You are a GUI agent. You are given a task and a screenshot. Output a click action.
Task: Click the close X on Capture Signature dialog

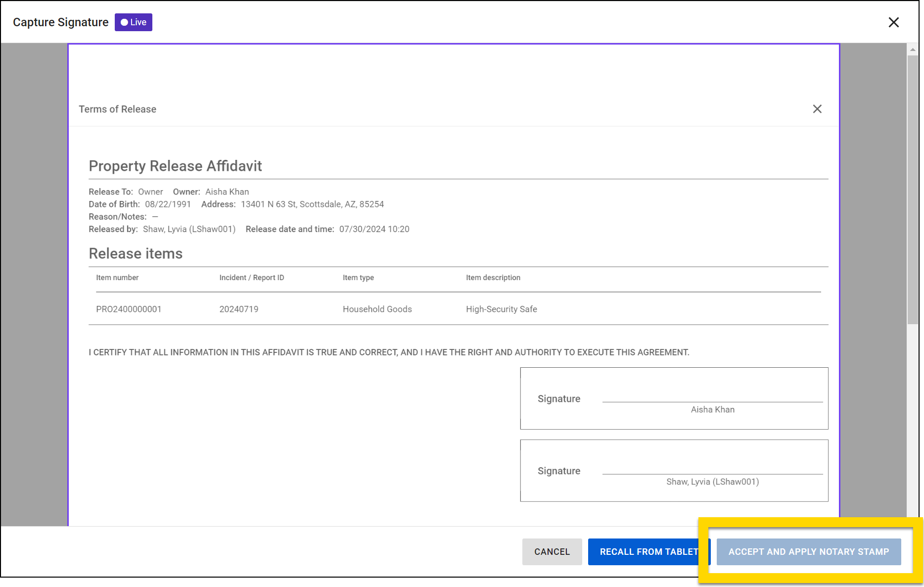pyautogui.click(x=894, y=22)
